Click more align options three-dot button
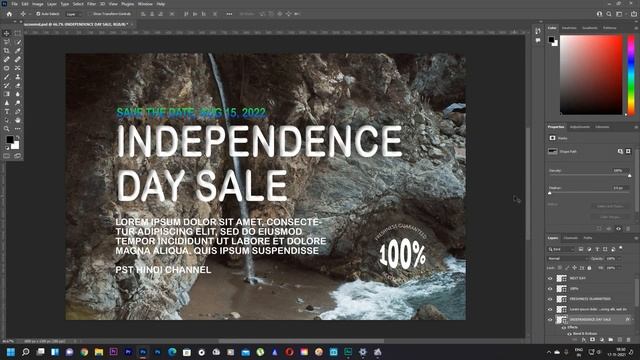640x360 pixels. 229,14
